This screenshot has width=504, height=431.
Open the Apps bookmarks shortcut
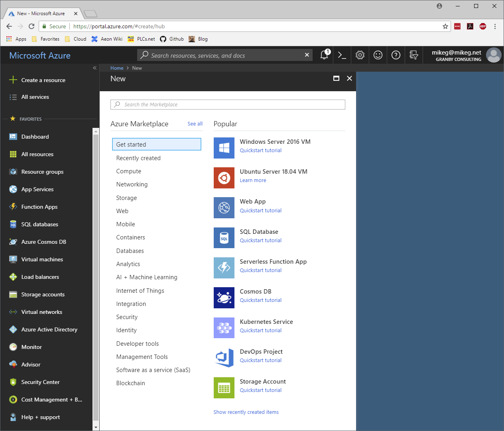pyautogui.click(x=16, y=39)
